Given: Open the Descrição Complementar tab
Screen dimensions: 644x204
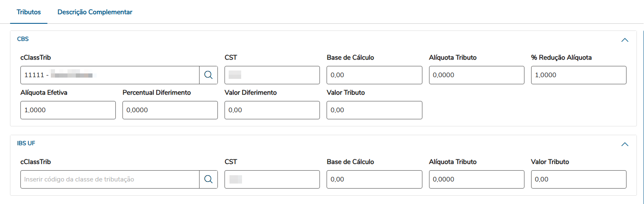Looking at the screenshot, I should pyautogui.click(x=95, y=12).
